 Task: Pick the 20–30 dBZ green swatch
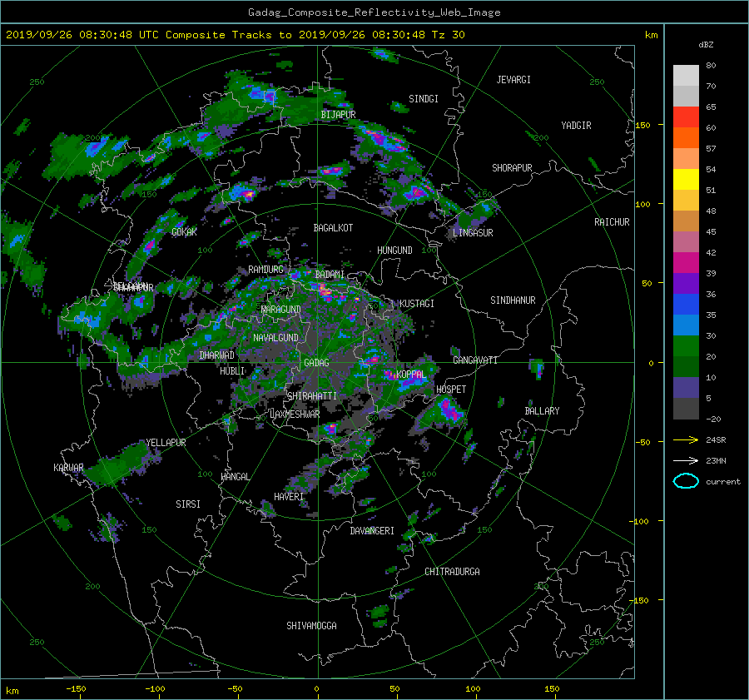click(x=686, y=346)
